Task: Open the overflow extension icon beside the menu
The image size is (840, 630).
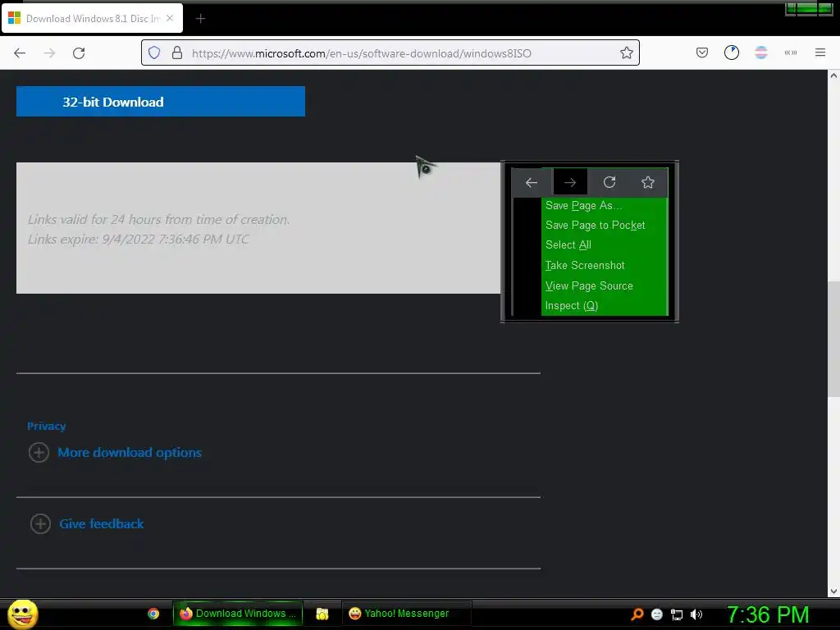Action: 790,52
